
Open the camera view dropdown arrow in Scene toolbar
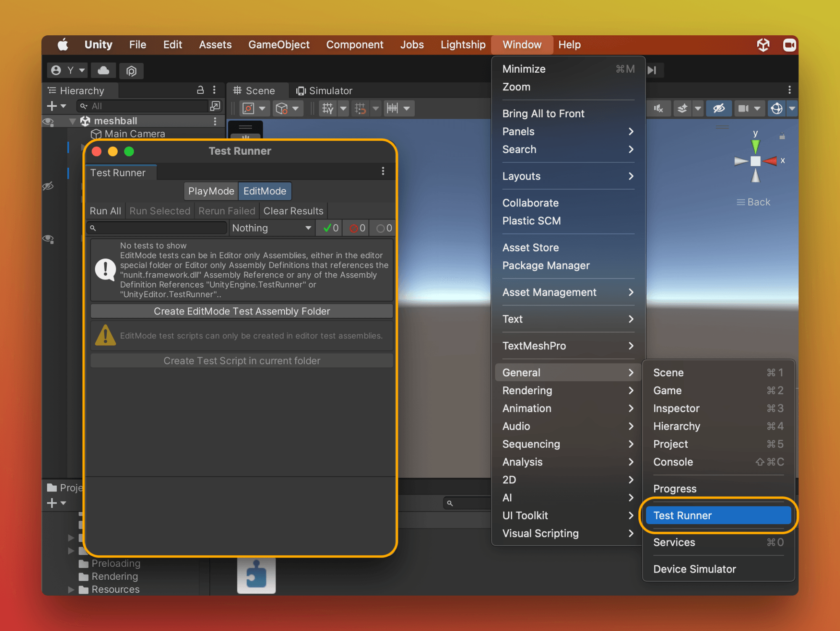pyautogui.click(x=757, y=108)
